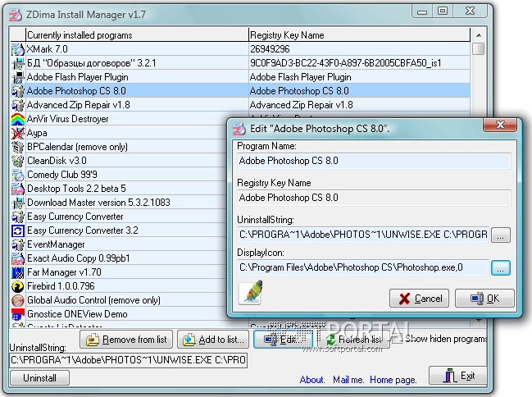Click the Program Name input field
532x397 pixels.
[374, 161]
